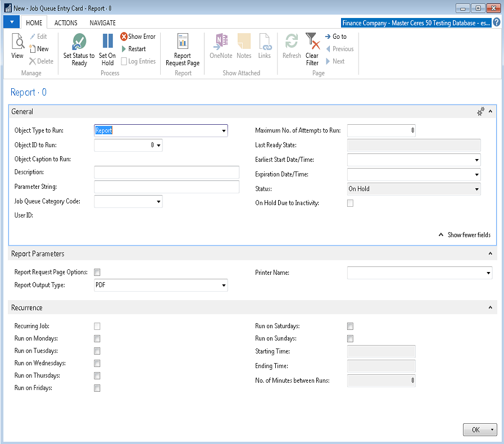Switch to the NAVIGATE ribbon tab

click(103, 23)
